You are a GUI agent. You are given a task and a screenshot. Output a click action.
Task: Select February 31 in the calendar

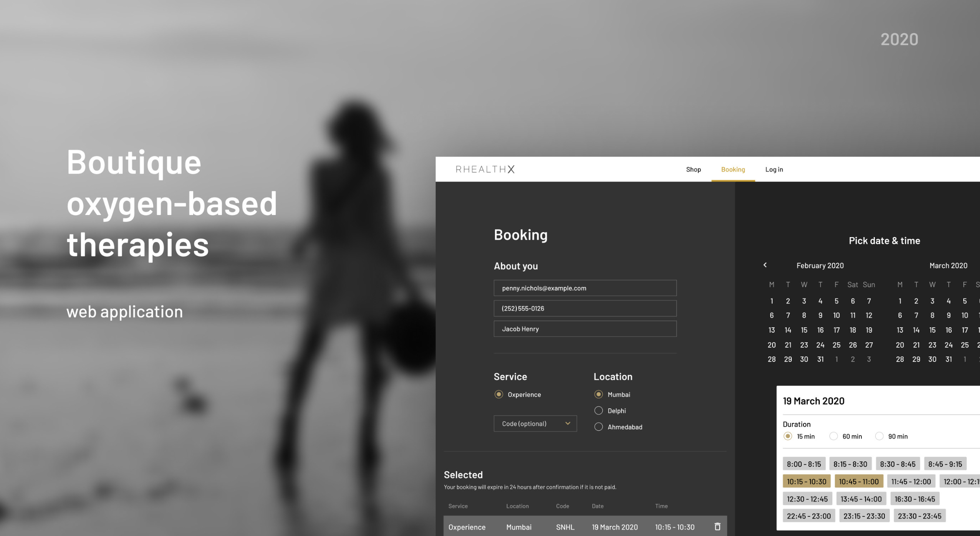[x=820, y=359]
